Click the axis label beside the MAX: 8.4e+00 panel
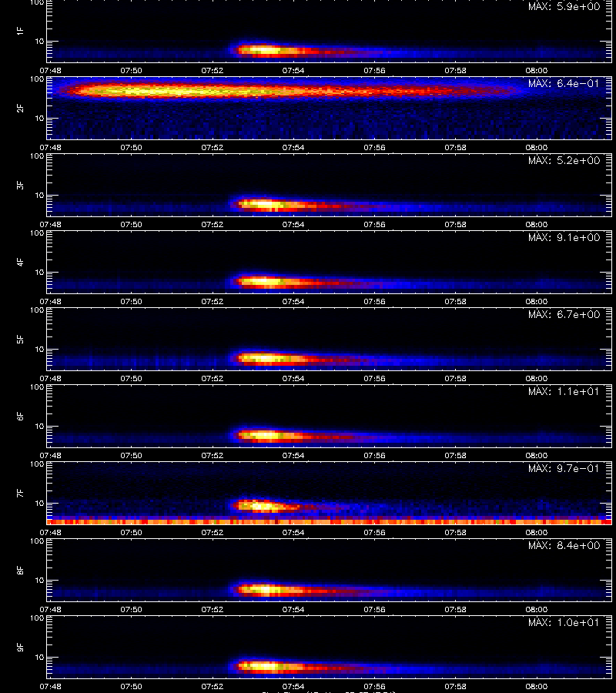Image resolution: width=616 pixels, height=693 pixels. tap(20, 570)
